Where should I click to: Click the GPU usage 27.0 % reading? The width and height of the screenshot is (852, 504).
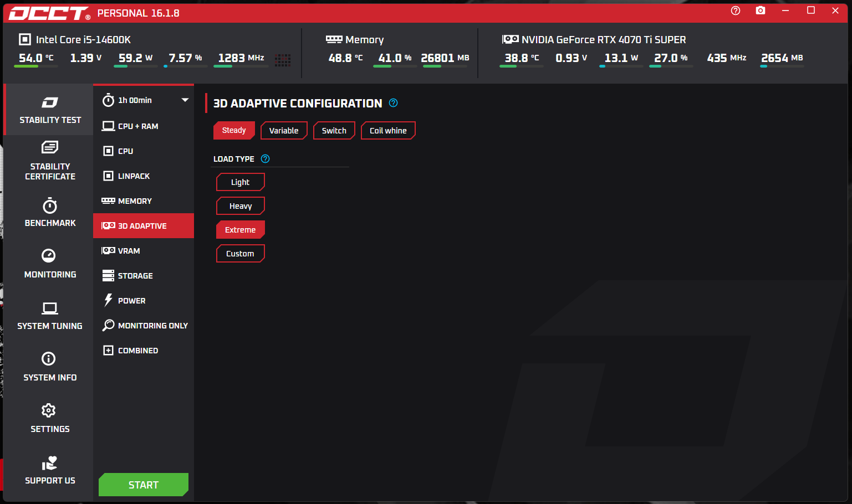[671, 58]
